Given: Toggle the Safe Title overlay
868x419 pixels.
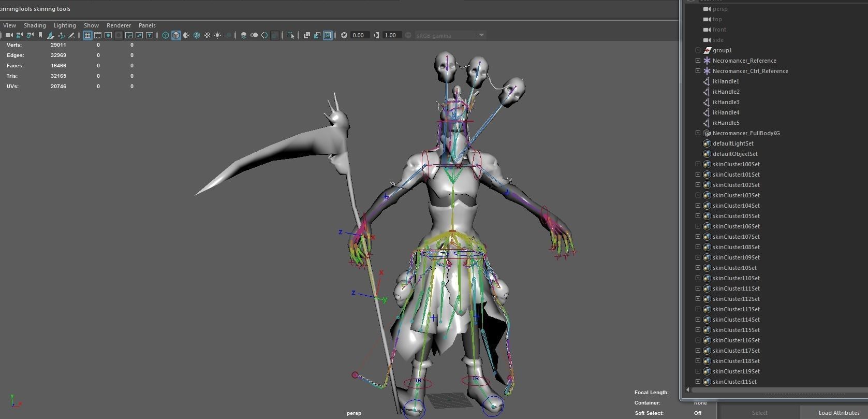Looking at the screenshot, I should 150,35.
